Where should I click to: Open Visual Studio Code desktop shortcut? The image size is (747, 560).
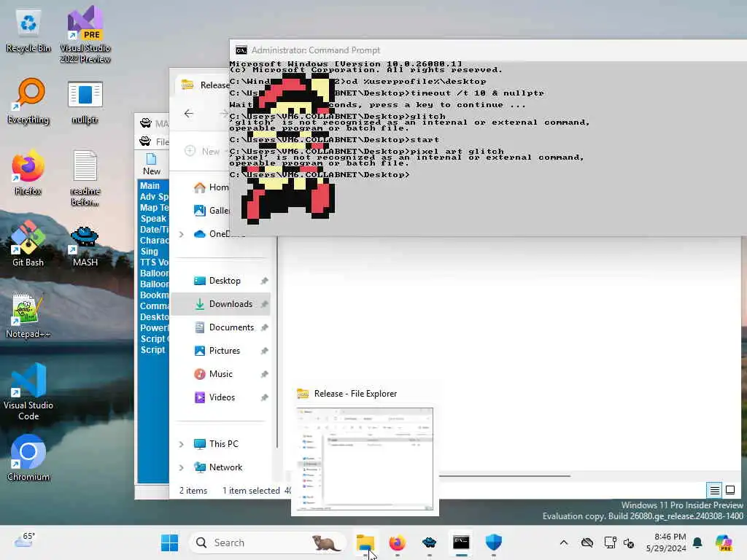point(28,392)
